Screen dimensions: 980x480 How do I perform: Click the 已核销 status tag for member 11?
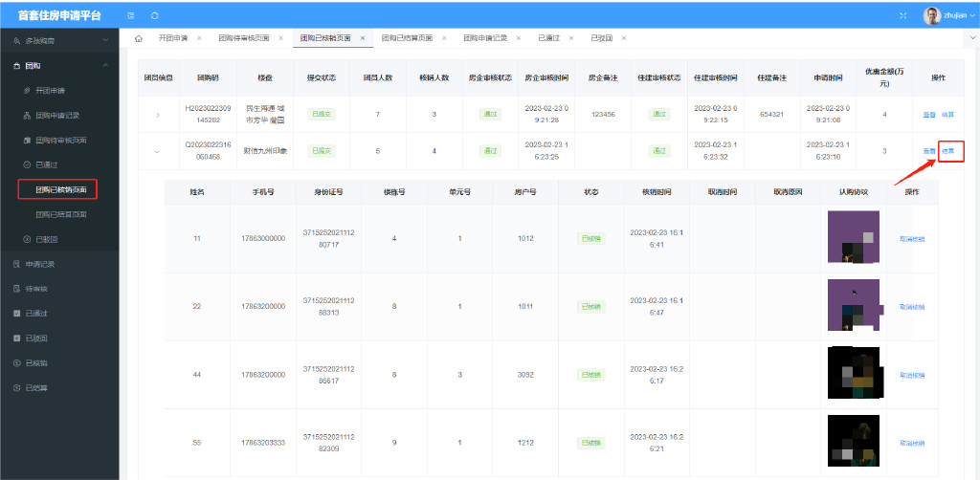click(590, 238)
